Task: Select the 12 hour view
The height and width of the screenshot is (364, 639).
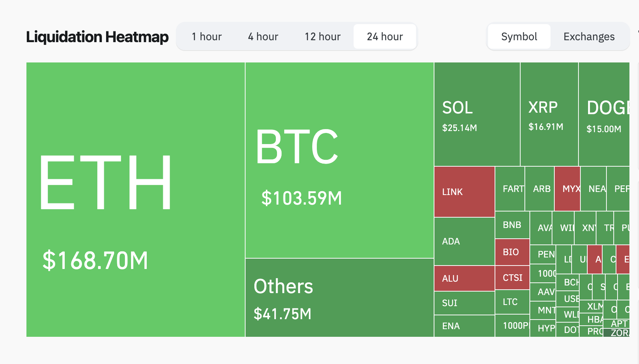Action: [x=322, y=36]
